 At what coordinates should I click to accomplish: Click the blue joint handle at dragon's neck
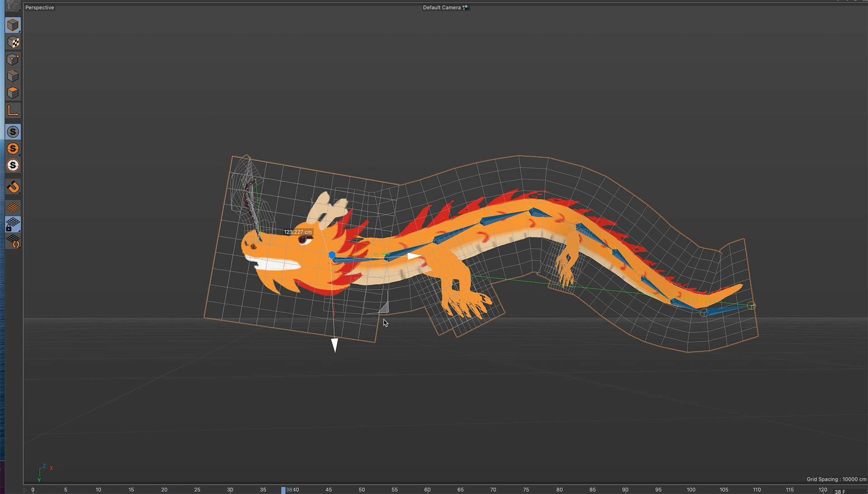click(x=332, y=255)
